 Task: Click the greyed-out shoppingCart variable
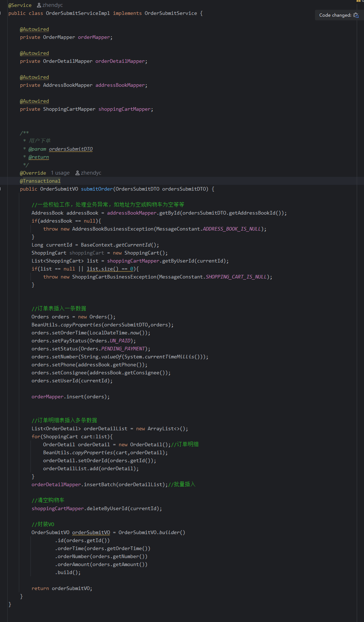pos(87,253)
